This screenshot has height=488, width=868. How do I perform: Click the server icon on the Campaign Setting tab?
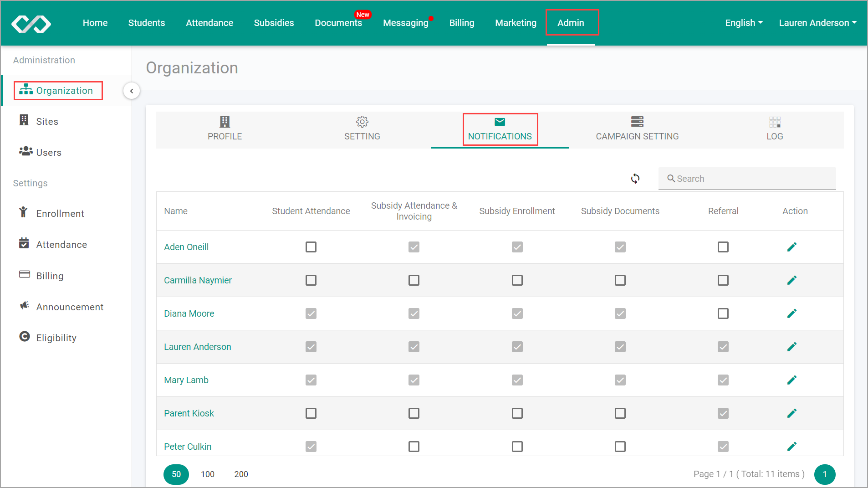pos(637,122)
